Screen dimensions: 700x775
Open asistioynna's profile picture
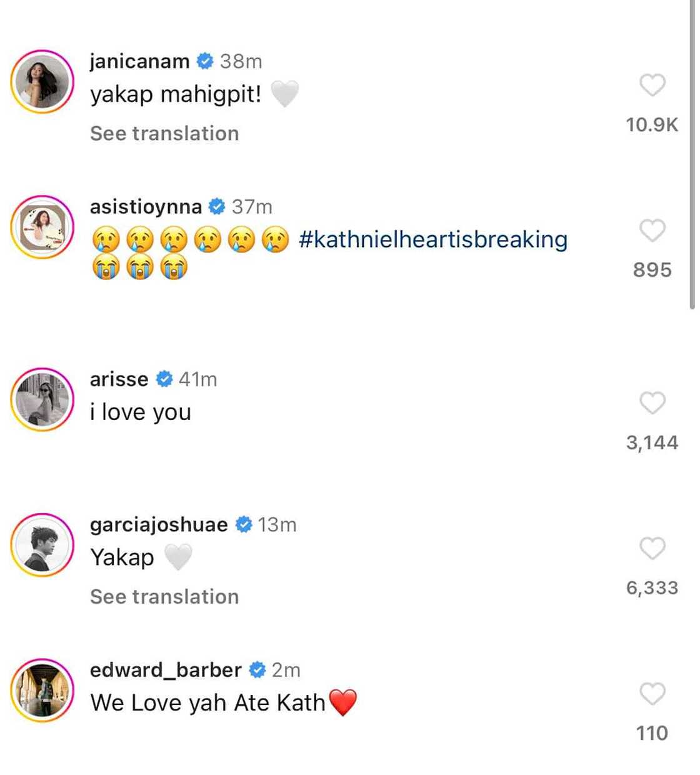pos(42,227)
